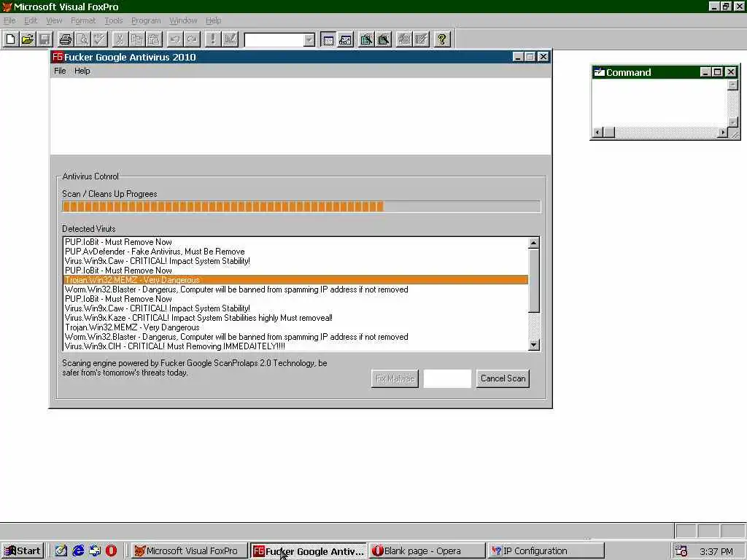Click the orange scan progress bar

(301, 206)
